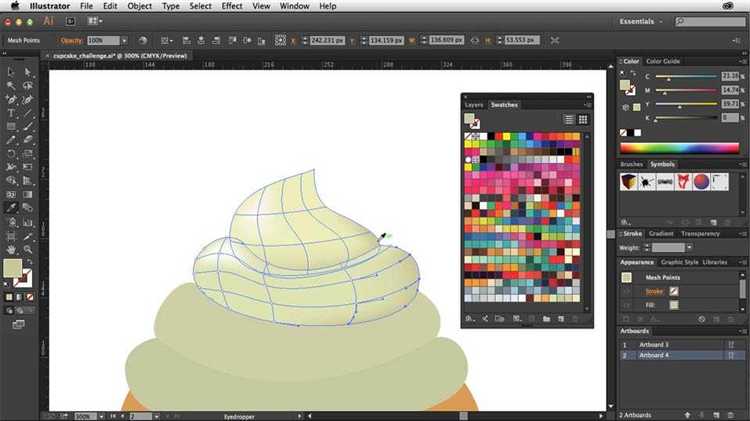
Task: Reset to default fill and stroke
Action: coord(6,285)
